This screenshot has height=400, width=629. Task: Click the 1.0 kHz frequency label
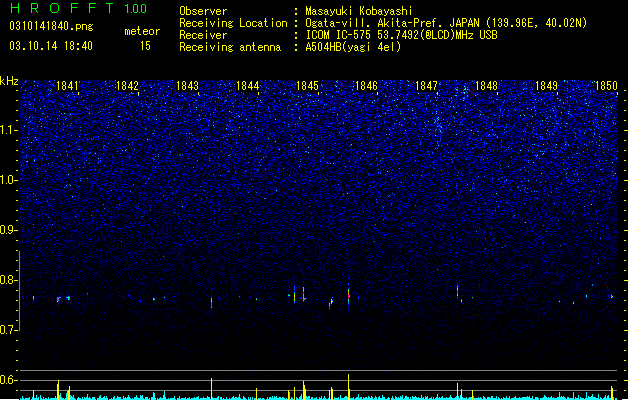click(9, 180)
